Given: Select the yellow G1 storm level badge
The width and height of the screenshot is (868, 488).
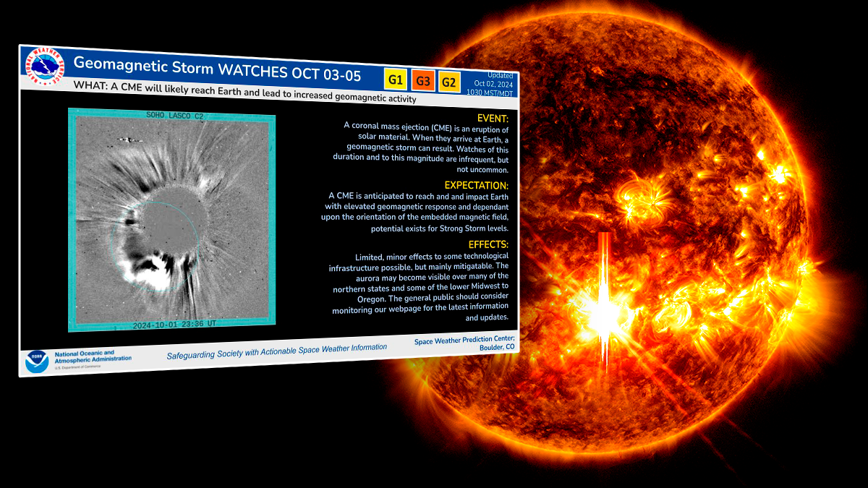Looking at the screenshot, I should tap(395, 80).
